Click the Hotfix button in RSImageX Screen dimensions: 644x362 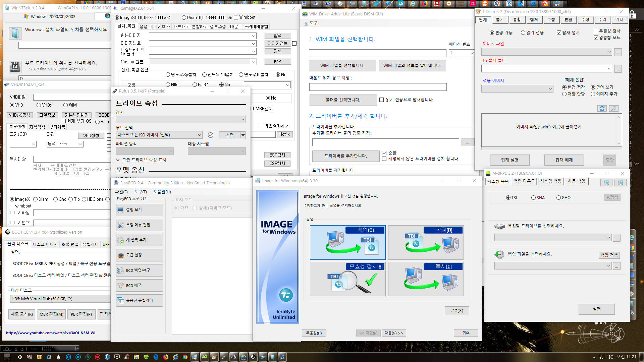pyautogui.click(x=285, y=134)
